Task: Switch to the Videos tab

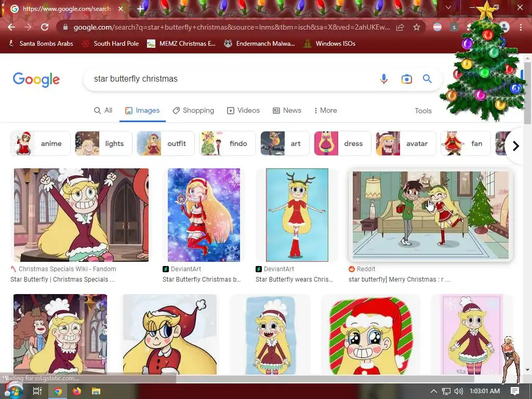Action: [x=244, y=110]
